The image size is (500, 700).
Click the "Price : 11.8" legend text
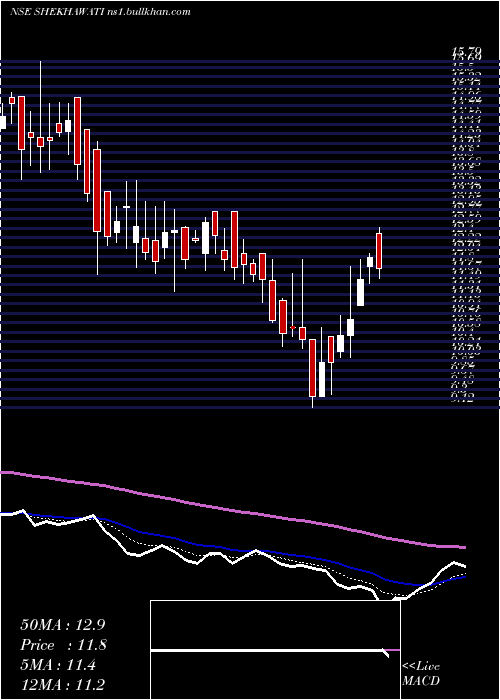point(63,645)
